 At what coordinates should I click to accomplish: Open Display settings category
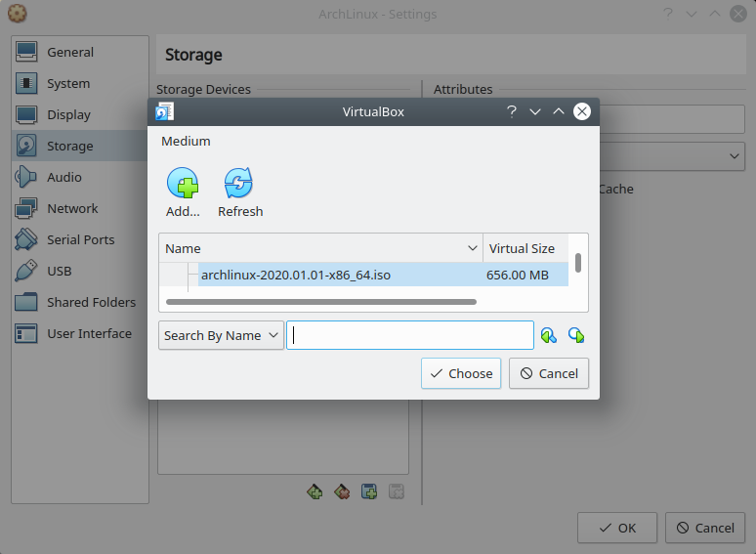[80, 114]
